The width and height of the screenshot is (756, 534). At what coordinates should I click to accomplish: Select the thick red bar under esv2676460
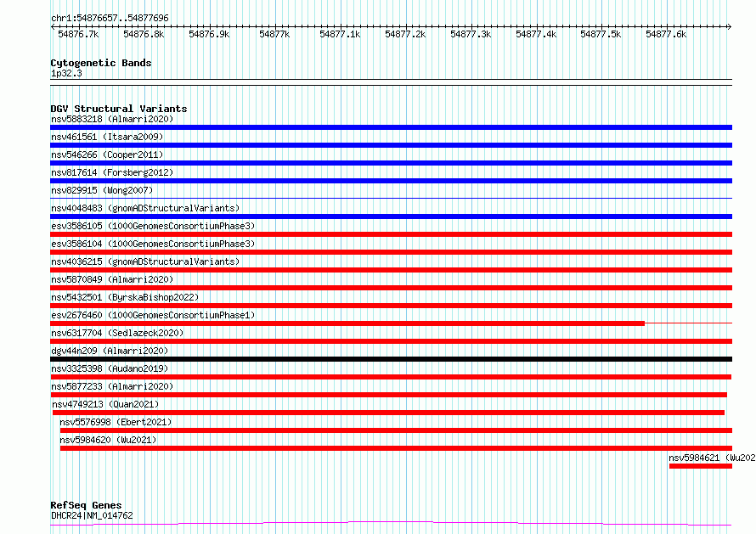[x=347, y=323]
